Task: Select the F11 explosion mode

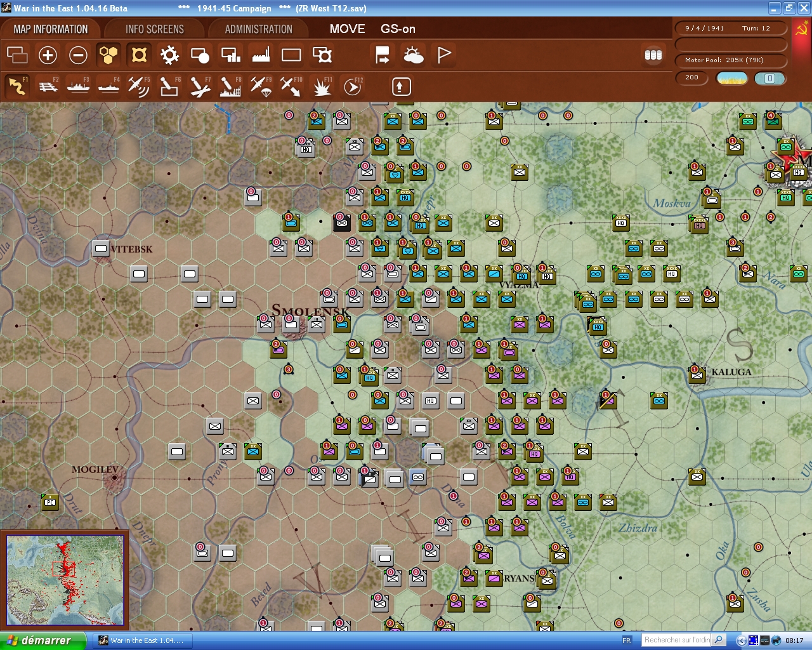Action: point(322,86)
